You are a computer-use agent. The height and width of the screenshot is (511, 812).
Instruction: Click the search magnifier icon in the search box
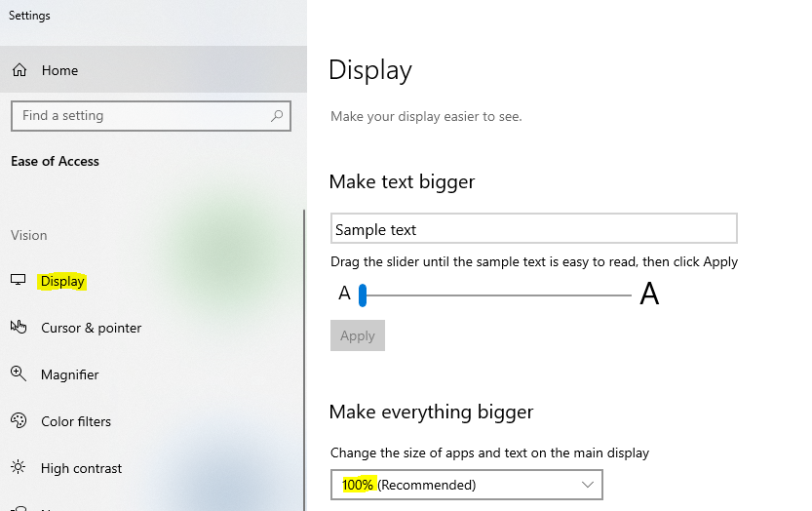277,115
